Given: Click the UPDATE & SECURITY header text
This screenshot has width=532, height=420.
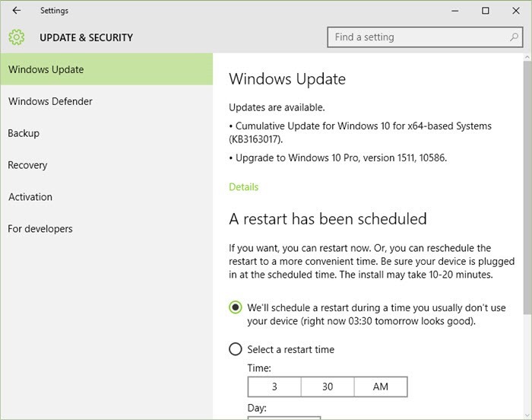Looking at the screenshot, I should click(x=86, y=37).
